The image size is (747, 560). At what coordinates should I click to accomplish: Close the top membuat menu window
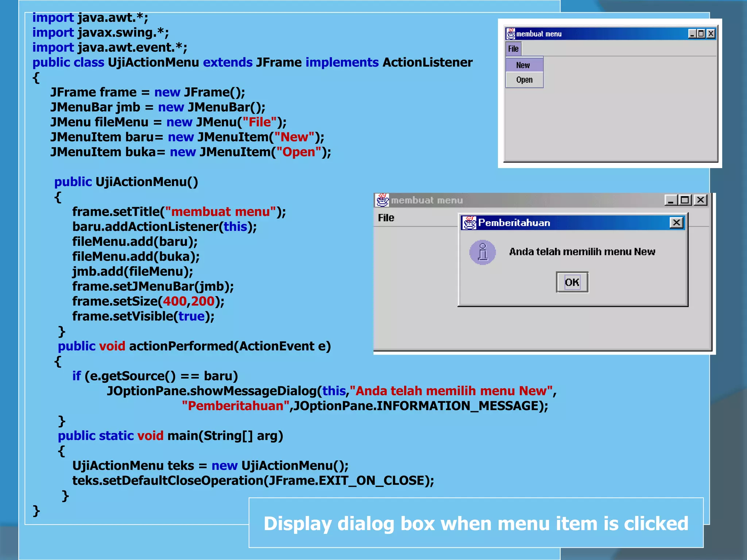[711, 34]
